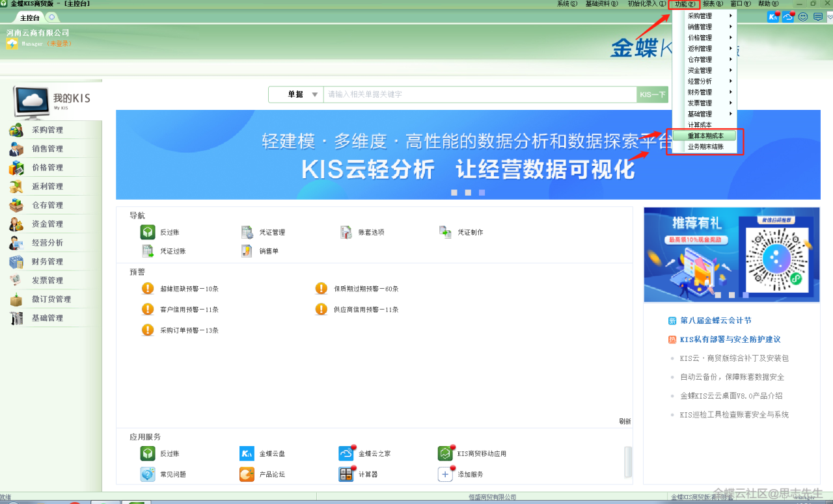Click the 采购订单预警 warning icon
Image resolution: width=833 pixels, height=504 pixels.
[148, 330]
